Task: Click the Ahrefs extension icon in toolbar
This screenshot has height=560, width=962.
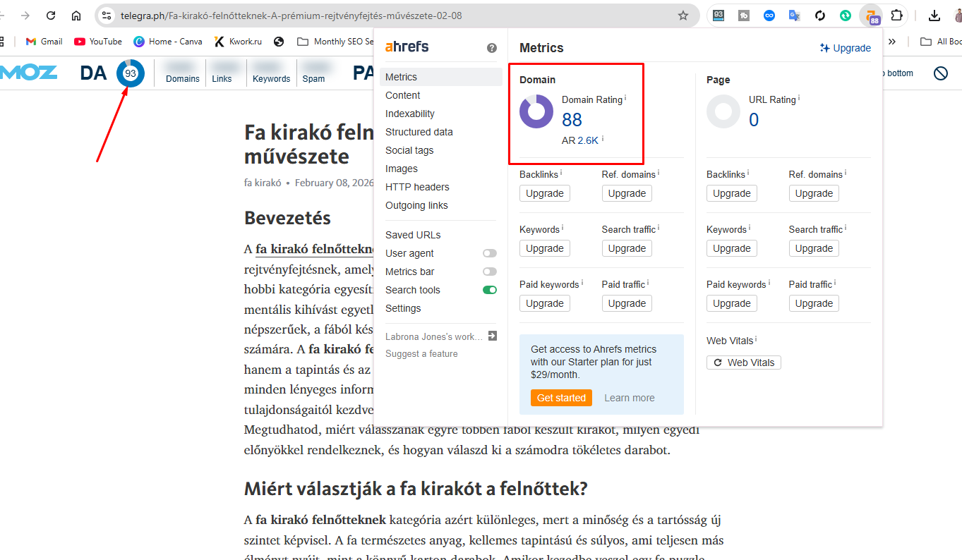Action: pyautogui.click(x=872, y=16)
